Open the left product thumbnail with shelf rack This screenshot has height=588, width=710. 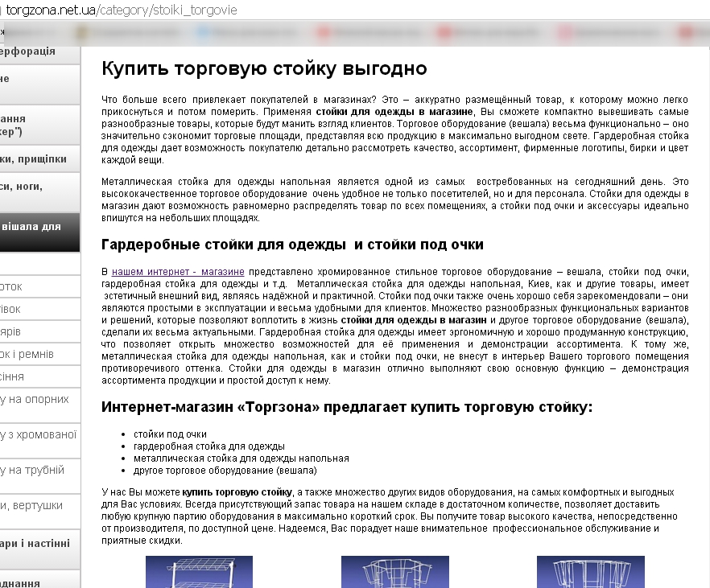[200, 572]
